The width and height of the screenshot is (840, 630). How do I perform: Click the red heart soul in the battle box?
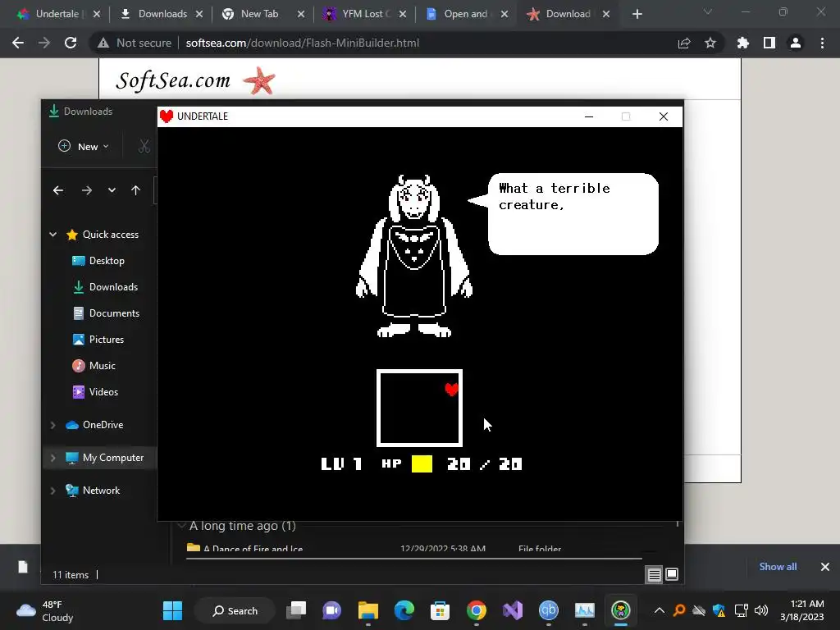point(452,390)
